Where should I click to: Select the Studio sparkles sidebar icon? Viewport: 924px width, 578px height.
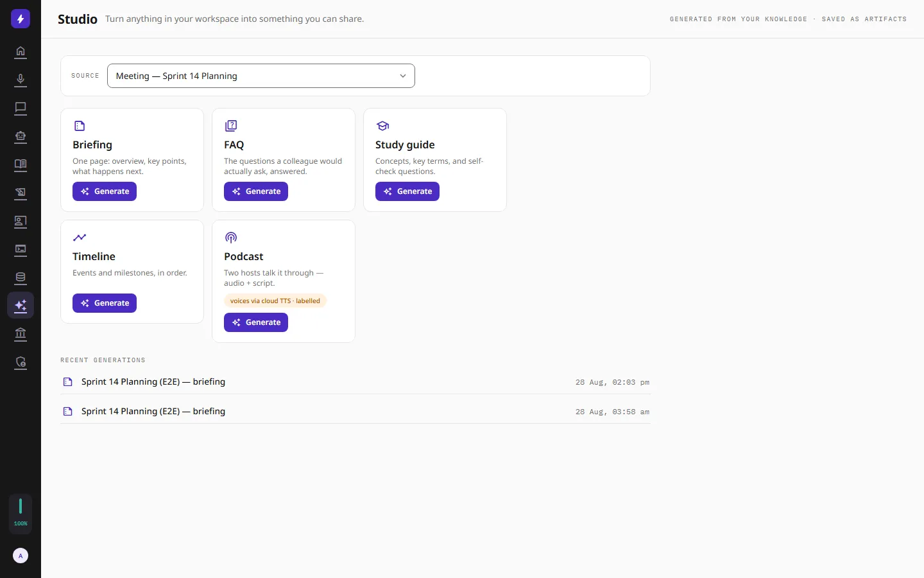click(21, 306)
